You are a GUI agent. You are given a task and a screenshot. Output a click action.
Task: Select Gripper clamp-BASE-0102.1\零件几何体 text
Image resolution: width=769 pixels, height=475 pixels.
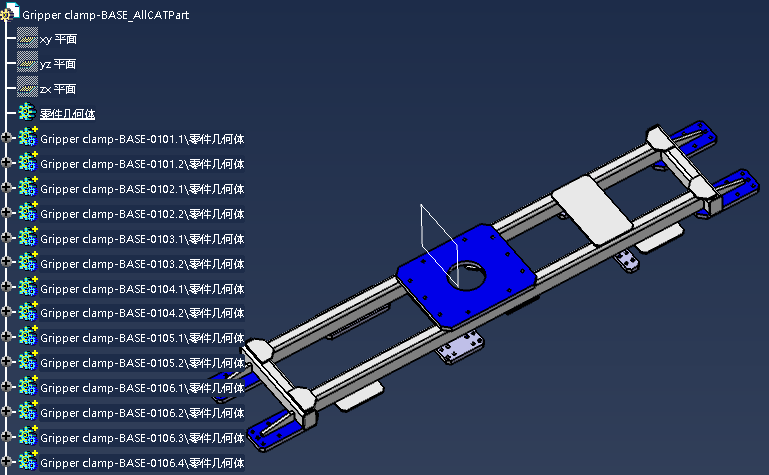pos(142,189)
